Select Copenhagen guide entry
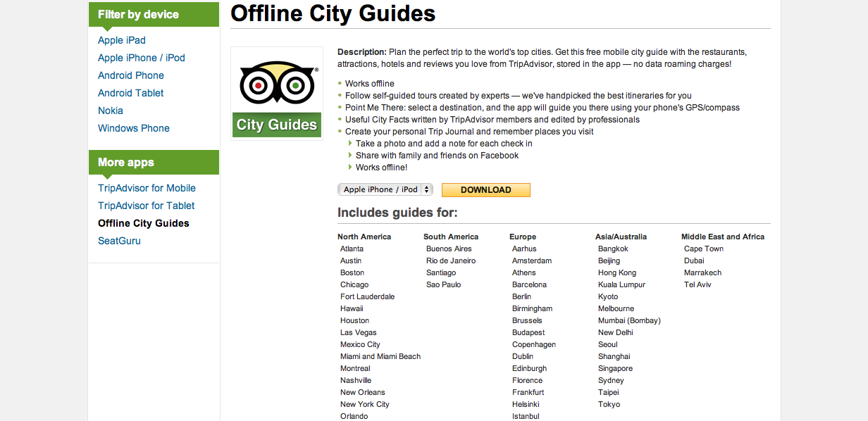 534,344
